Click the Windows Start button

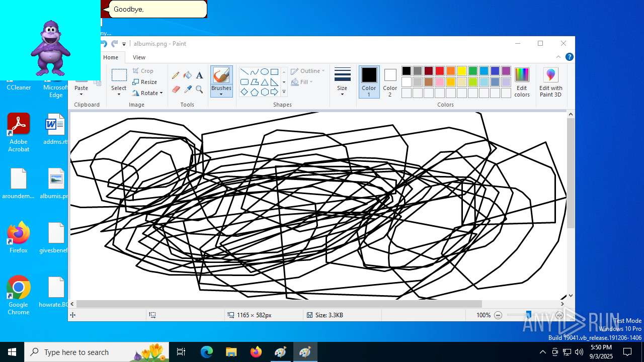tap(12, 352)
